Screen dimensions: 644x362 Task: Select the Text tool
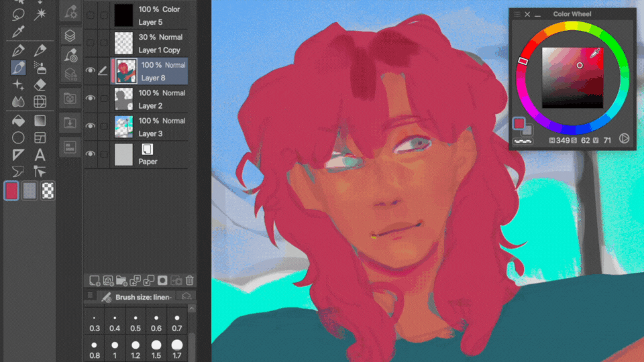coord(40,155)
